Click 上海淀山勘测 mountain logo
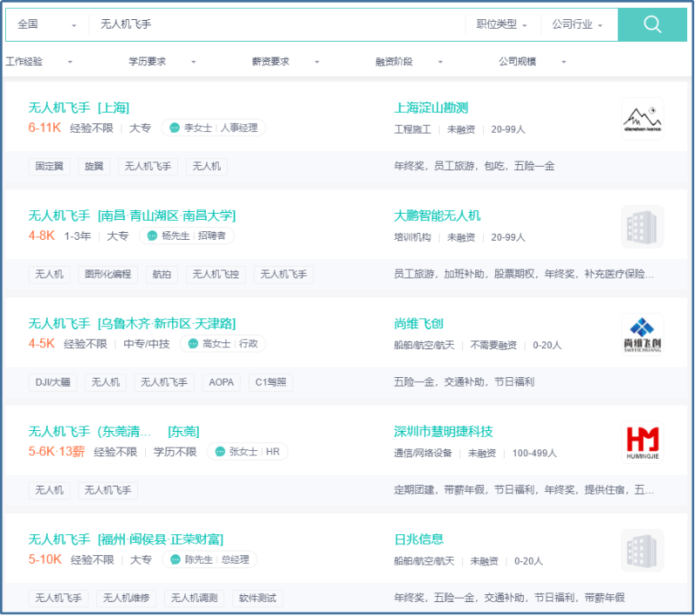 tap(642, 119)
